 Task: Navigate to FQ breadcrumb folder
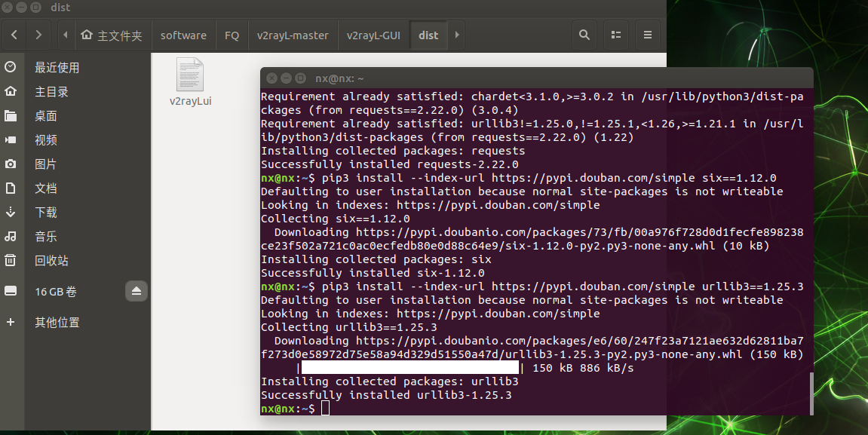[232, 35]
